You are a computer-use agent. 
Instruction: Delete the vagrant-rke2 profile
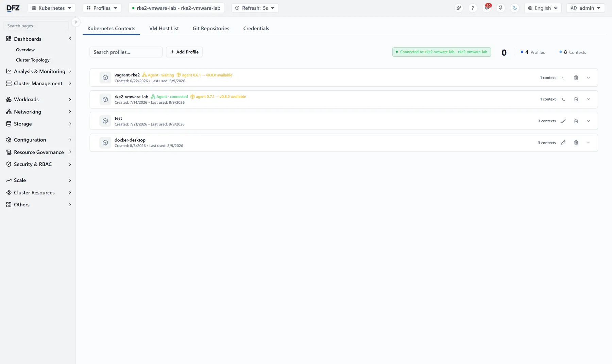click(576, 77)
